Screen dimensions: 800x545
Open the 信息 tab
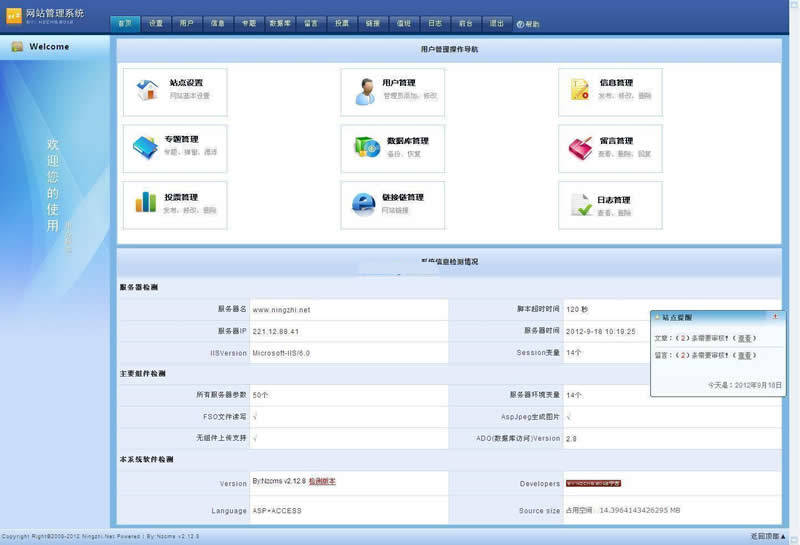click(218, 23)
